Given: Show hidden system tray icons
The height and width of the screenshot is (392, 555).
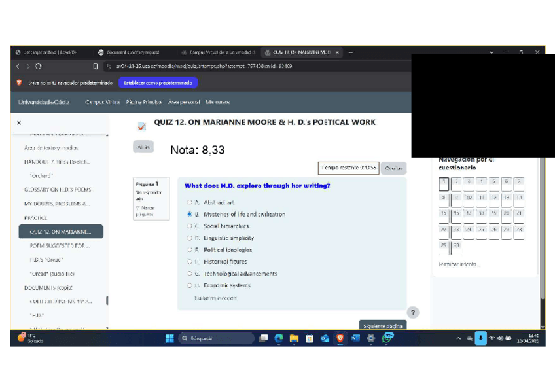Looking at the screenshot, I should 459,338.
